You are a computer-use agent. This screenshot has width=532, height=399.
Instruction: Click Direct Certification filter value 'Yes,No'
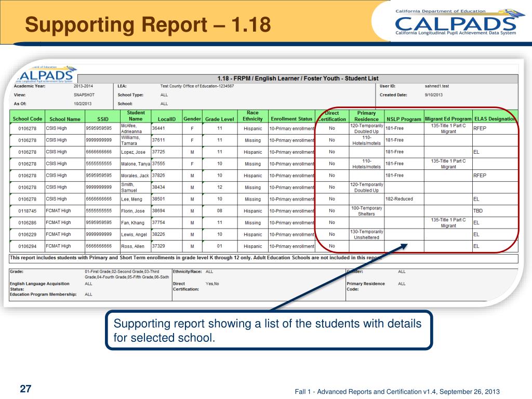[x=212, y=284]
